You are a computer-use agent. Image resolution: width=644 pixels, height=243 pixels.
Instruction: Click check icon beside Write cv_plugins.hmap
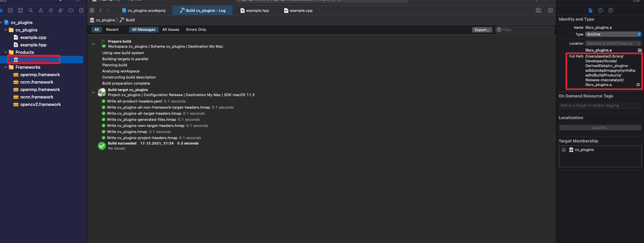coord(104,132)
